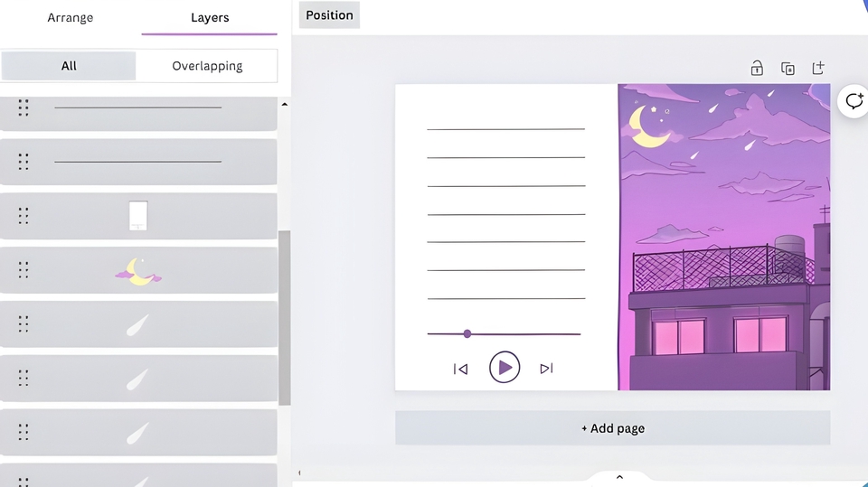Expand the bottom pages panel chevron

point(619,477)
